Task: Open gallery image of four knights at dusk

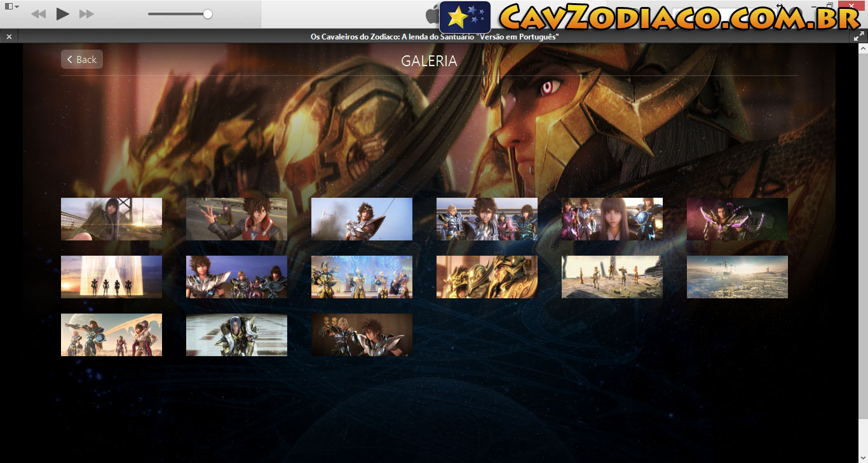Action: [236, 277]
